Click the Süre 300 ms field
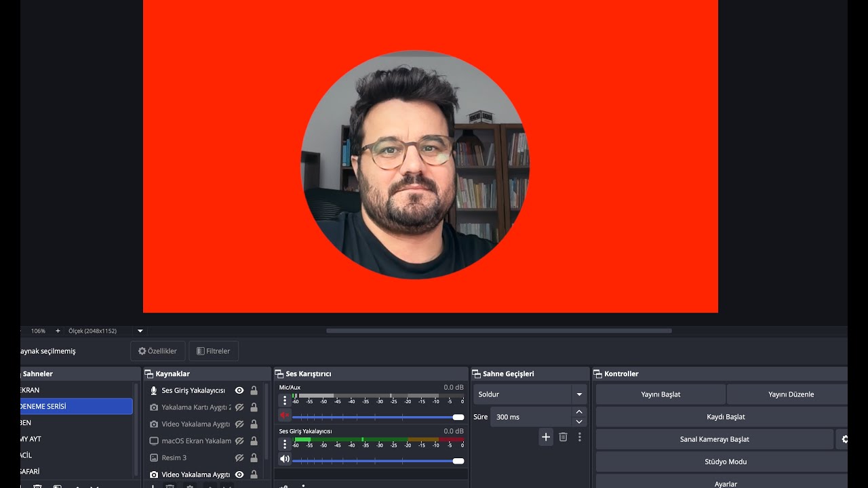 531,417
